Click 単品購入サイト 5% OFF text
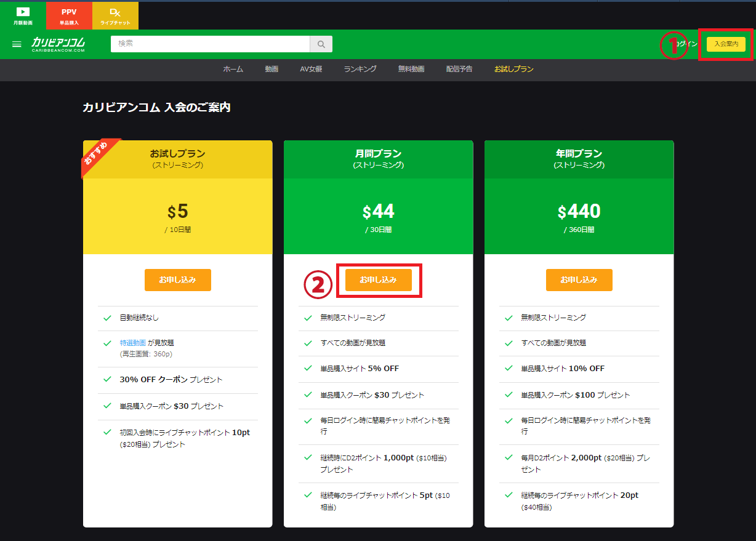The image size is (756, 541). [x=360, y=369]
